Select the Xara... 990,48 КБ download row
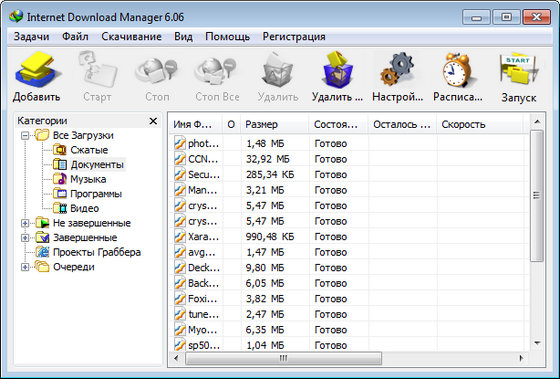Screen dimensions: 560x379 [349, 237]
